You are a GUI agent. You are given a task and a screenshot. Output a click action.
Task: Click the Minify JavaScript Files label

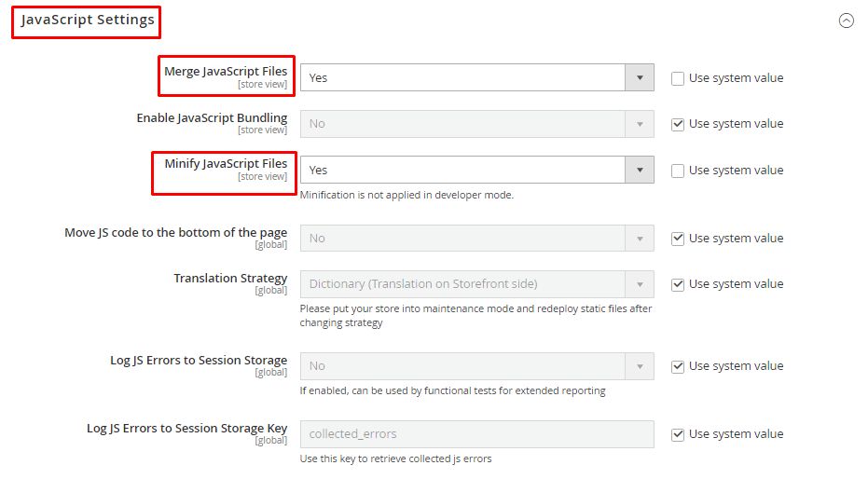tap(226, 164)
